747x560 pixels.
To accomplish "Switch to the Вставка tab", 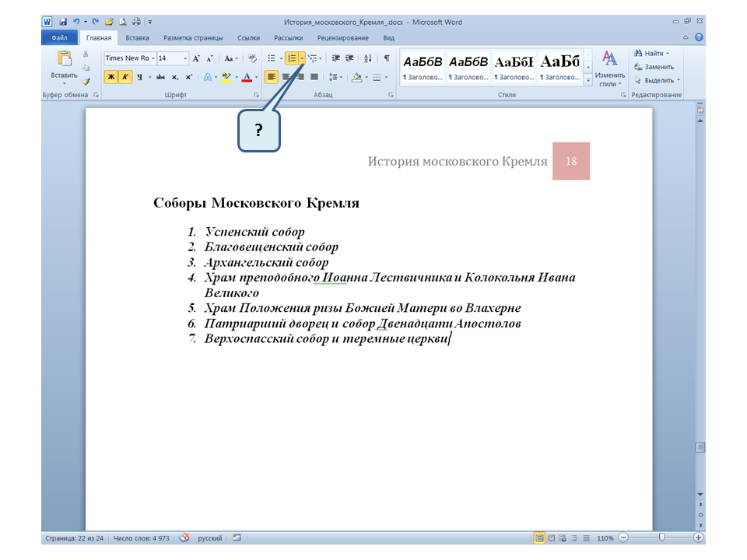I will point(137,37).
